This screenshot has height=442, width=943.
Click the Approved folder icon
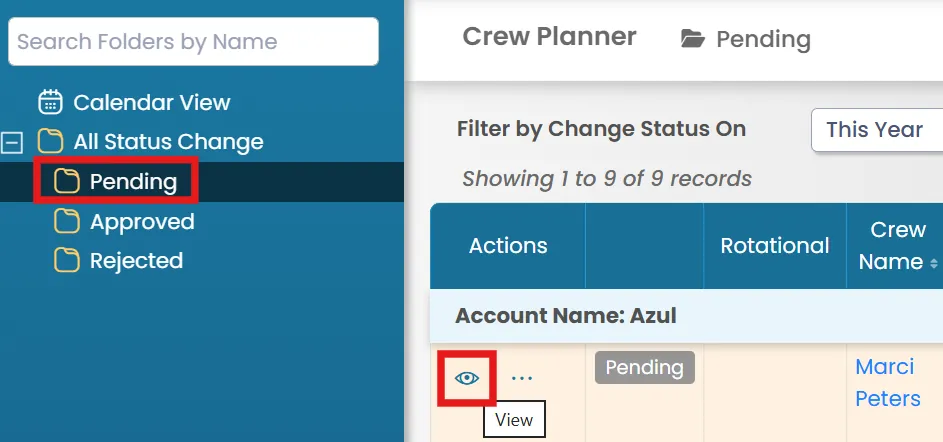[x=67, y=222]
